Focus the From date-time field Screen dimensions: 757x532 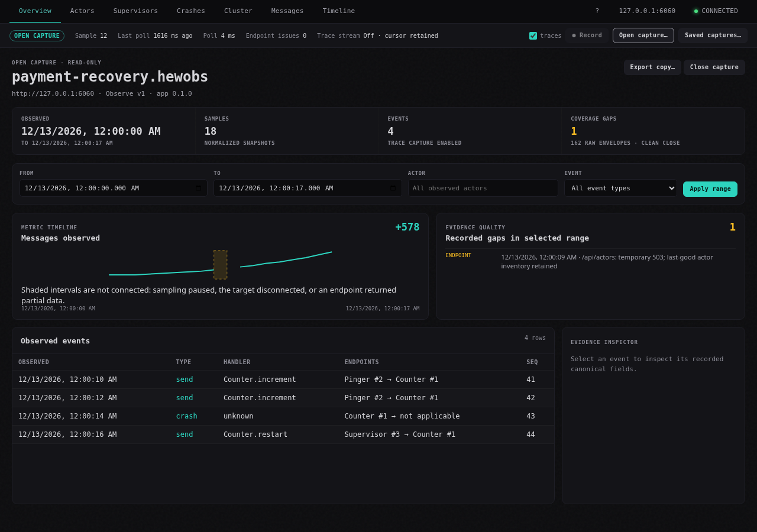[x=113, y=188]
